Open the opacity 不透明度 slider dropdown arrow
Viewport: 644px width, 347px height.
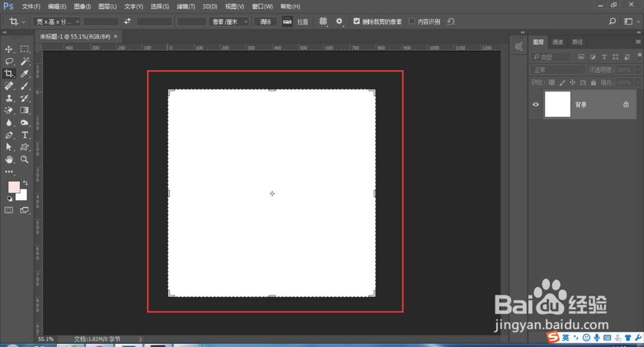pyautogui.click(x=638, y=70)
